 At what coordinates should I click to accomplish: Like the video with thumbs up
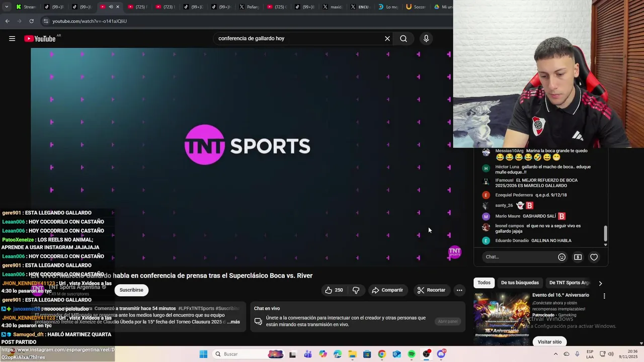[x=334, y=290]
